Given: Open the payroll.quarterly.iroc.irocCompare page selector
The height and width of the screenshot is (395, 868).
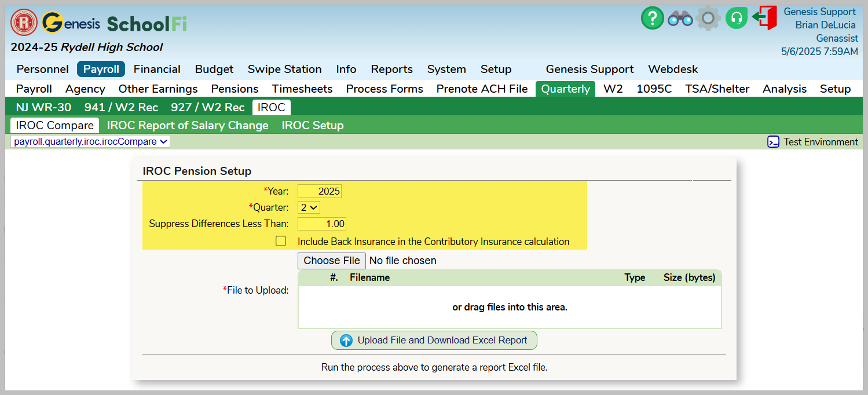Looking at the screenshot, I should [x=90, y=141].
